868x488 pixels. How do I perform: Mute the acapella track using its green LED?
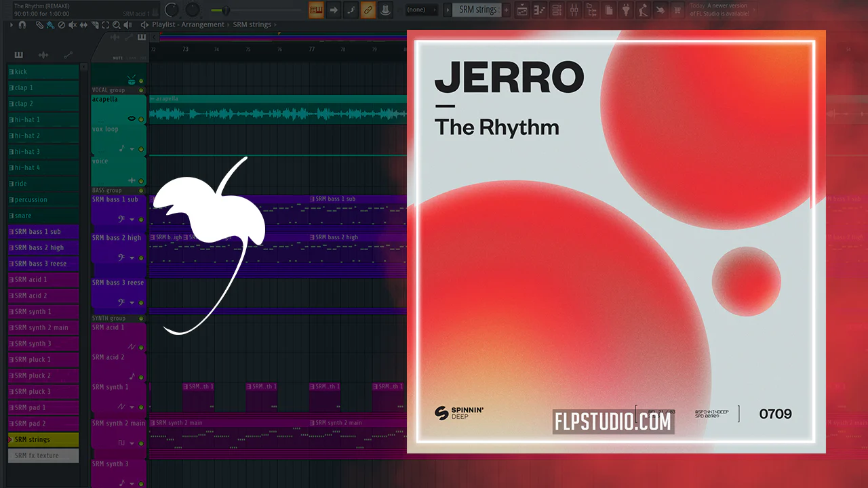point(141,119)
